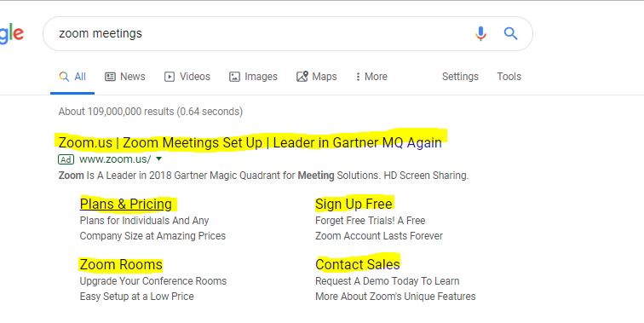Image resolution: width=644 pixels, height=323 pixels.
Task: Follow the Contact Sales link
Action: click(x=357, y=265)
